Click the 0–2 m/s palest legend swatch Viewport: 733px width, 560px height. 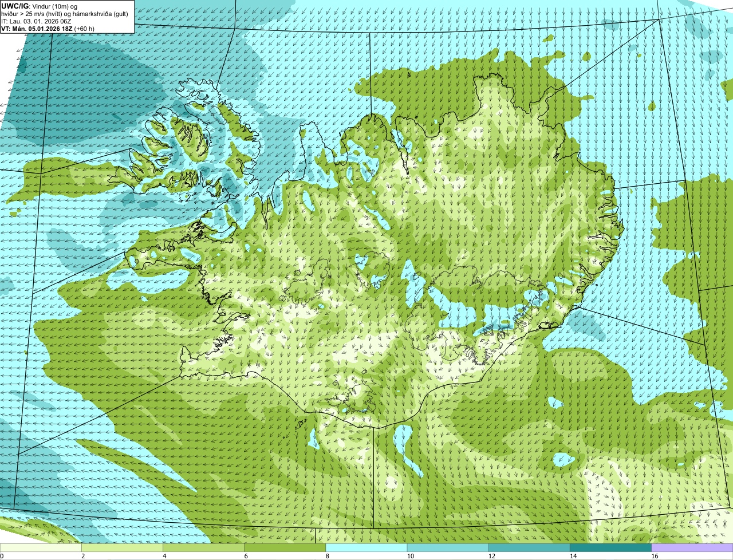41,548
